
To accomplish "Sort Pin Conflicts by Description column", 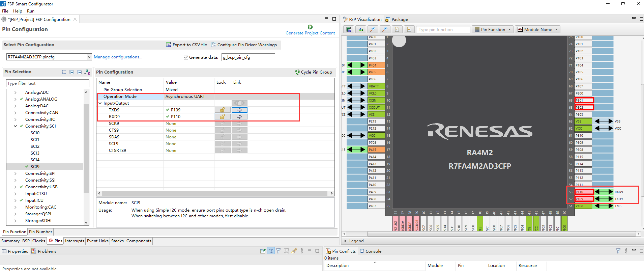I will (374, 265).
